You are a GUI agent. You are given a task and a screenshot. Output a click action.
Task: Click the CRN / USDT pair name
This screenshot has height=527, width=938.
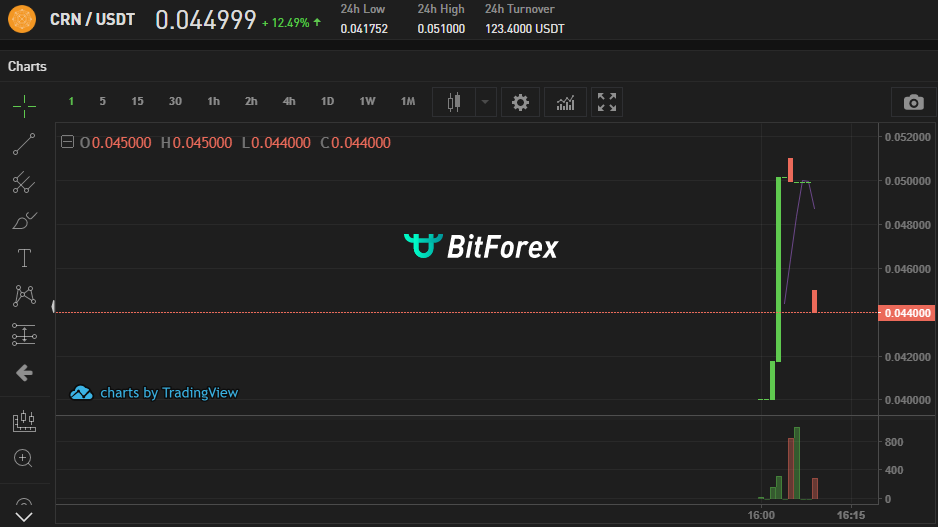92,20
